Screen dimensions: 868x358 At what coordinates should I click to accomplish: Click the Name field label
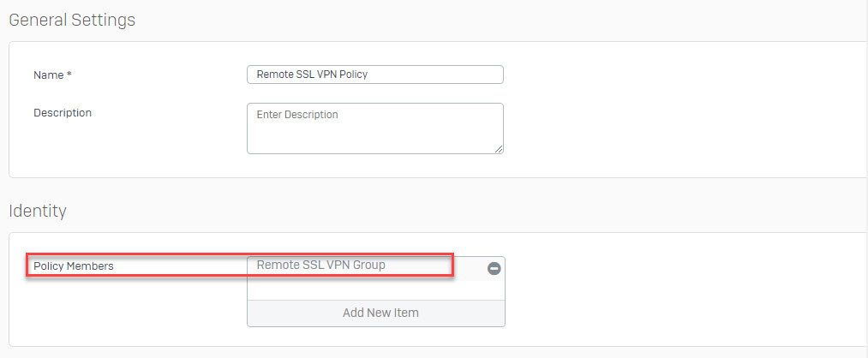click(x=48, y=75)
